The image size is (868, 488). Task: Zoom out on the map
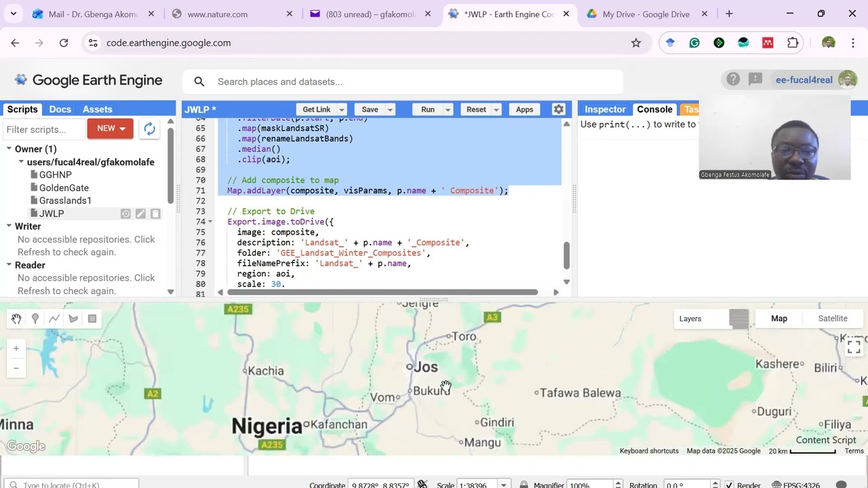click(16, 368)
